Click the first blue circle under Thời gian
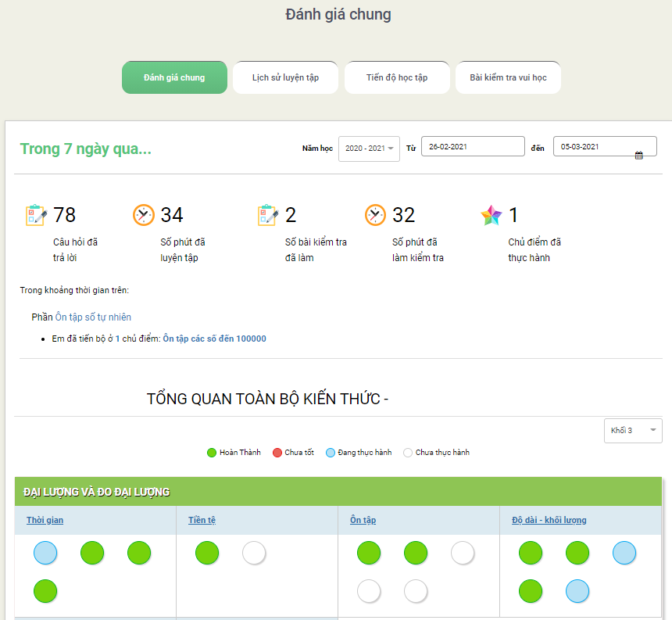Viewport: 672px width, 620px height. click(45, 553)
